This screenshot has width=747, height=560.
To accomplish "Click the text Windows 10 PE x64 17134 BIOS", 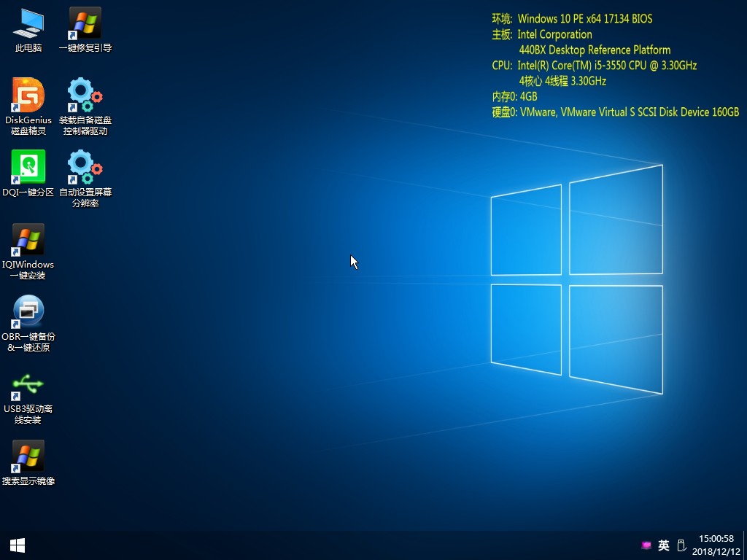I will coord(585,18).
